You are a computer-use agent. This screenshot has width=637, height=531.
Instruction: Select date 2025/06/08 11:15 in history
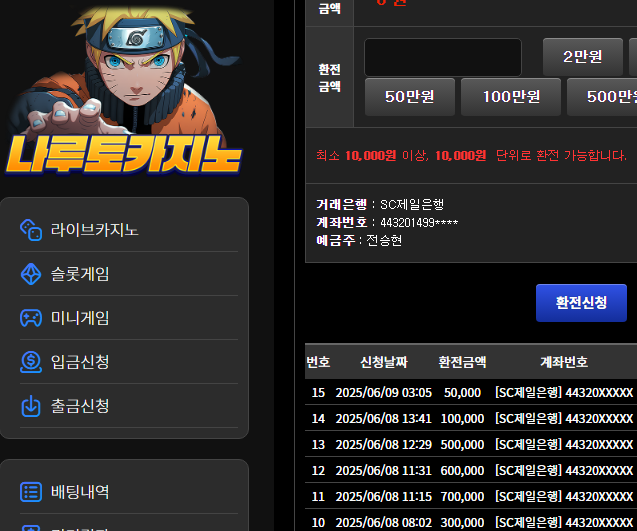coord(384,496)
